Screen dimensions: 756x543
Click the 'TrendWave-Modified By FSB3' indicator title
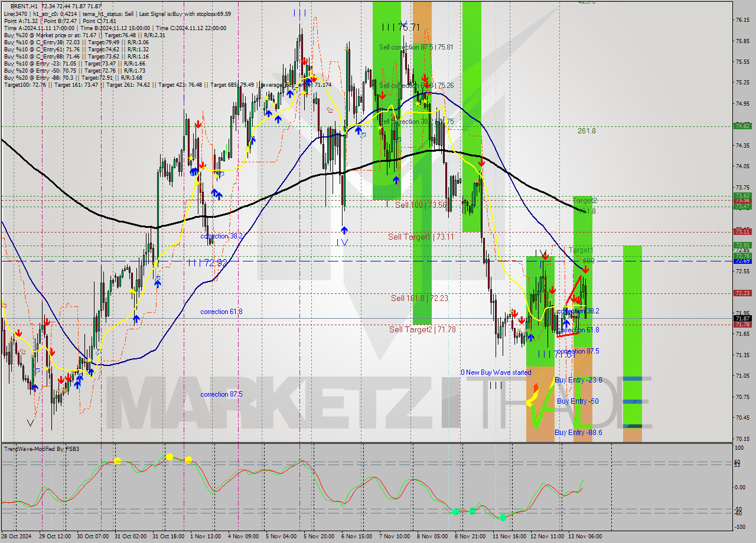tap(41, 449)
